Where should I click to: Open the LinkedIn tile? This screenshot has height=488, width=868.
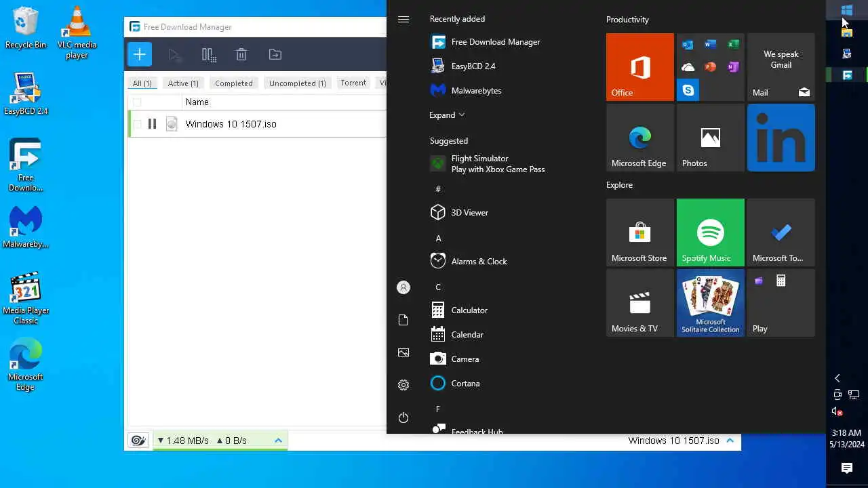point(781,138)
